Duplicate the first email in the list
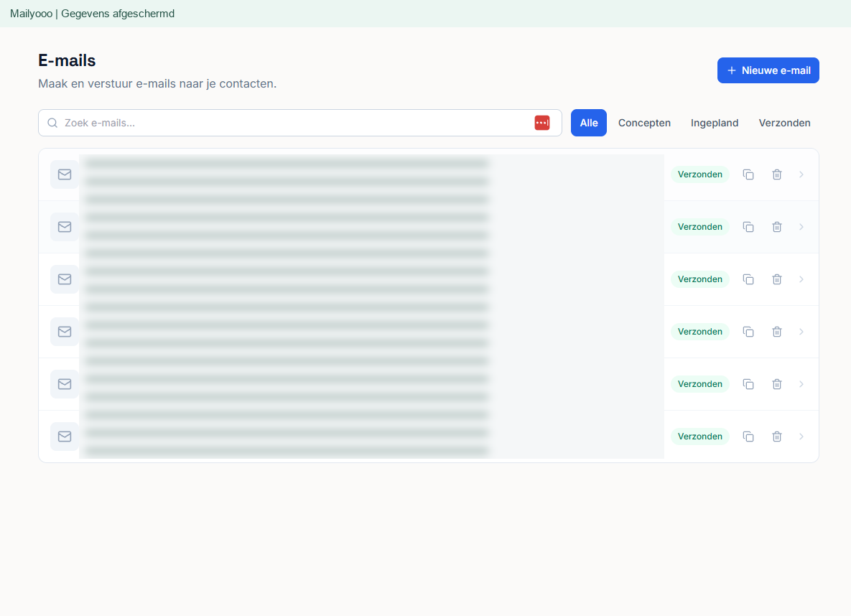The height and width of the screenshot is (616, 851). pyautogui.click(x=748, y=174)
